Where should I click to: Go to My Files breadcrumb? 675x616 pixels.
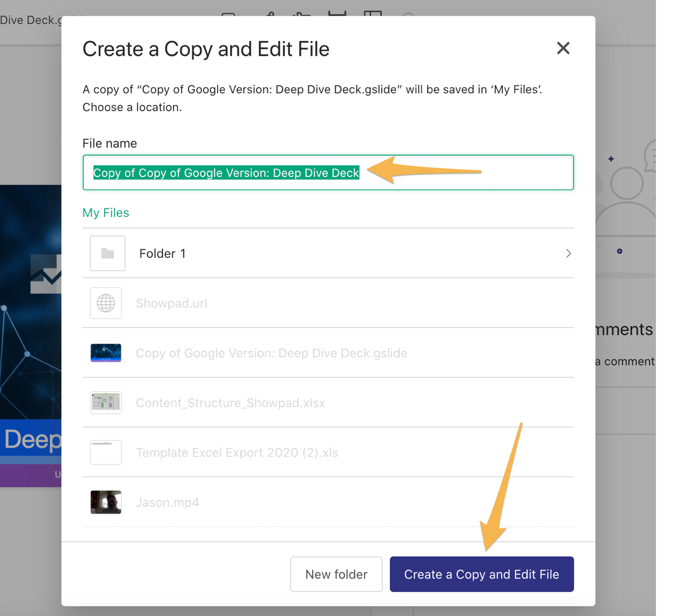coord(106,213)
